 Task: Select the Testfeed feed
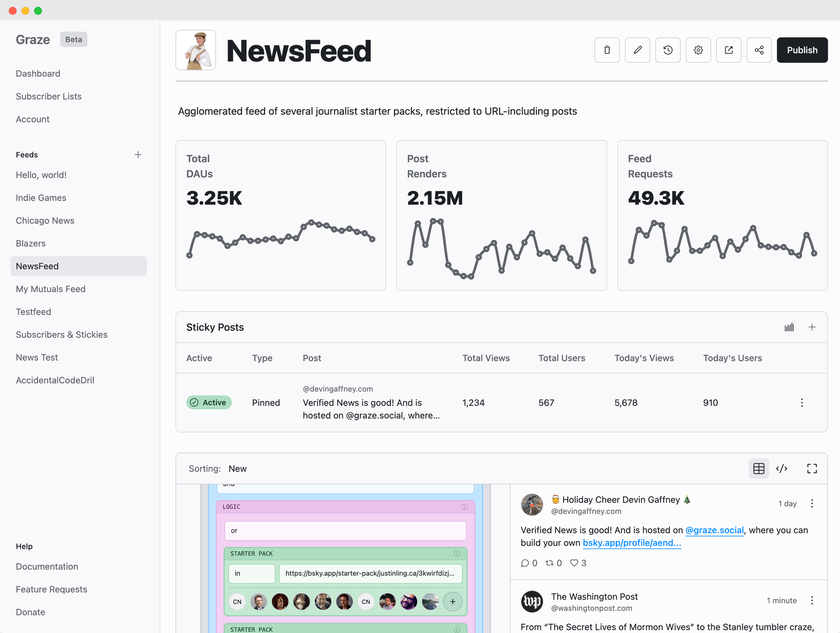pos(34,312)
